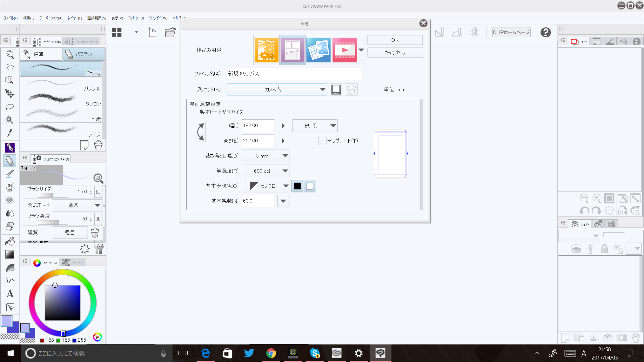Click the swap width and height icon

pos(200,132)
